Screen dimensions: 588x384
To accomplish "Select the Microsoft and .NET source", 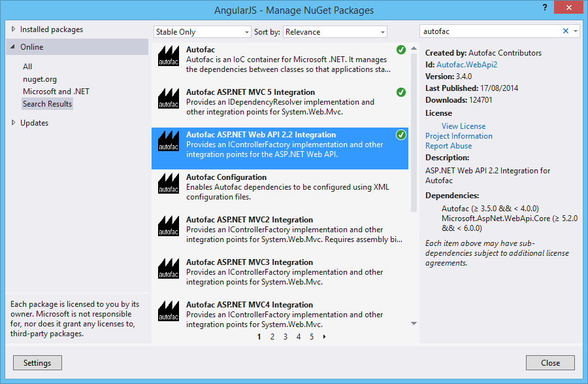I will click(x=56, y=92).
